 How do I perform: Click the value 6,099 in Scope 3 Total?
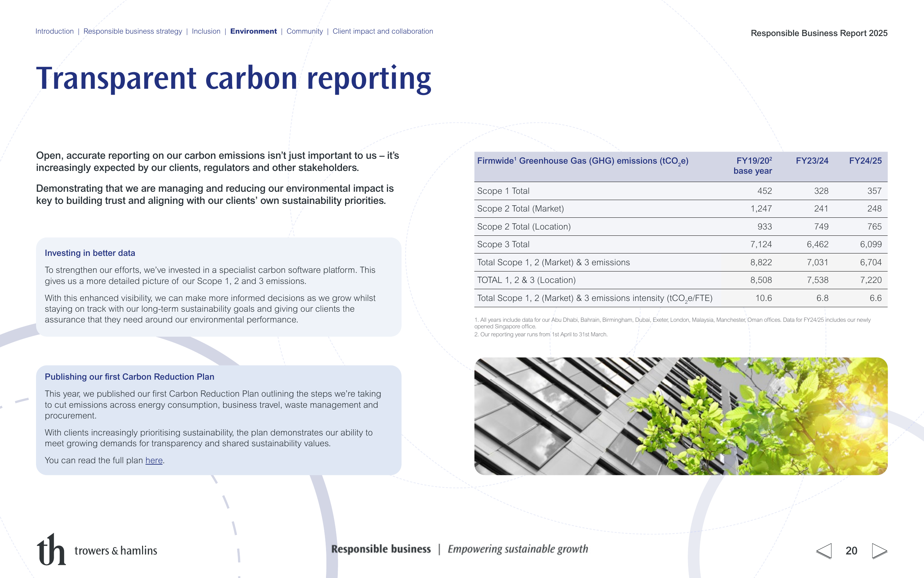coord(871,244)
